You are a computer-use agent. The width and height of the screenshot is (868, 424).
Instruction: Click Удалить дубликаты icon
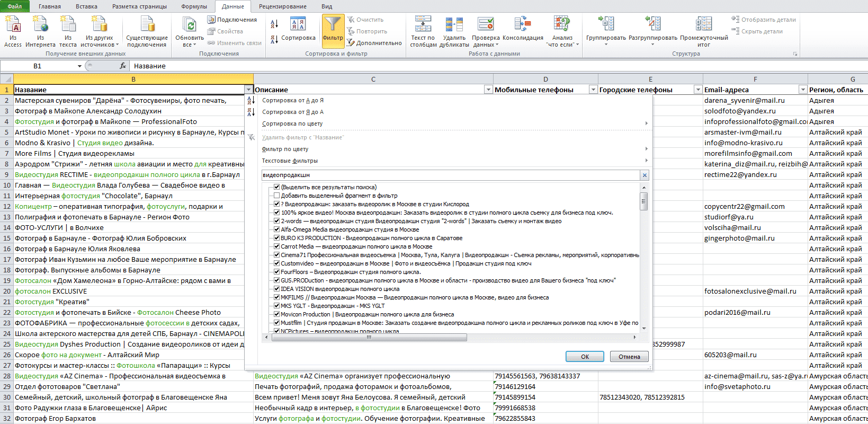click(x=454, y=24)
